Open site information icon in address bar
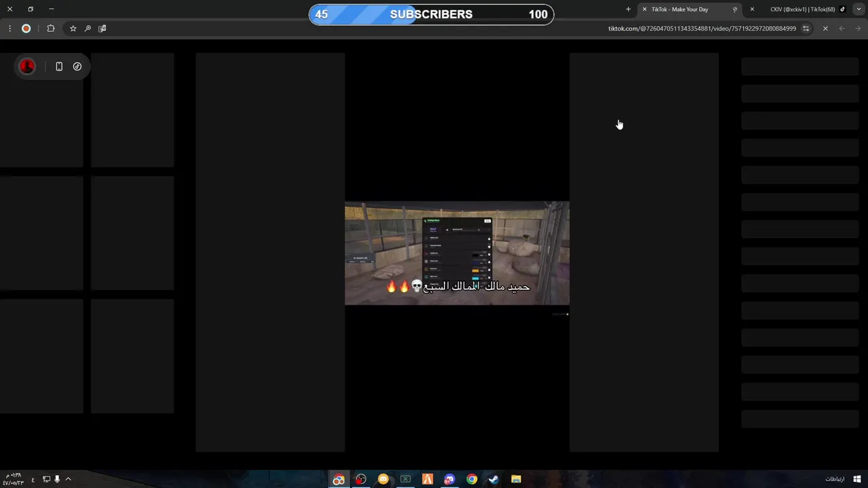The width and height of the screenshot is (868, 488). point(806,28)
